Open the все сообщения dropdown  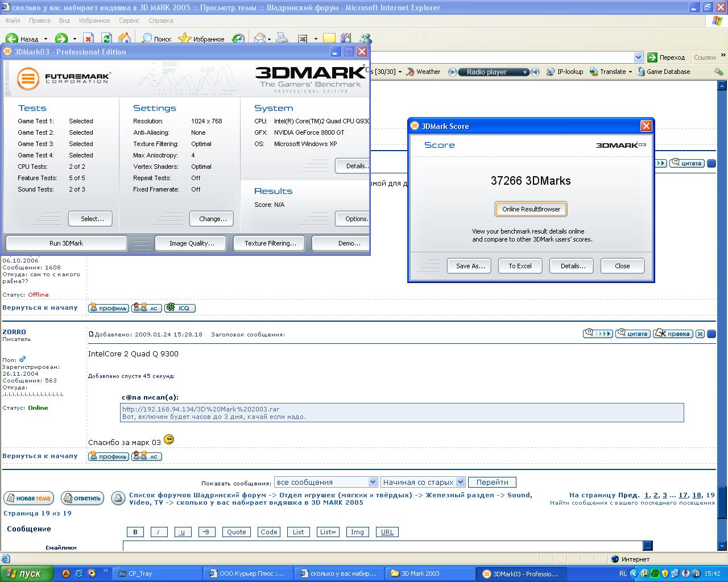[326, 482]
